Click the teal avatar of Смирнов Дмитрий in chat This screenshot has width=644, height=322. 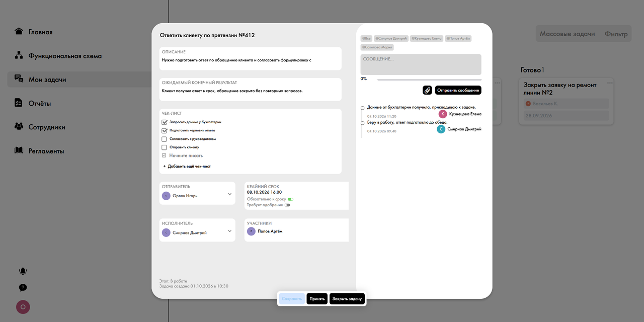click(x=441, y=129)
